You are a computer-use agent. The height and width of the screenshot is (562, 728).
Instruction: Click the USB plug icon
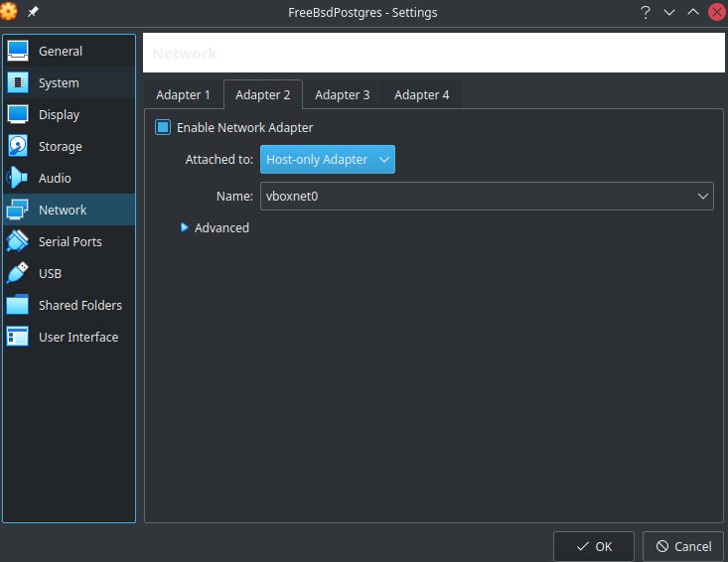[18, 273]
